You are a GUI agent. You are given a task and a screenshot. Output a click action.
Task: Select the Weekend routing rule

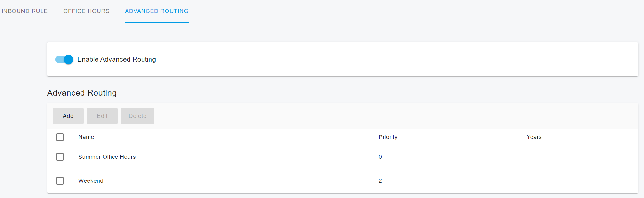click(x=90, y=181)
